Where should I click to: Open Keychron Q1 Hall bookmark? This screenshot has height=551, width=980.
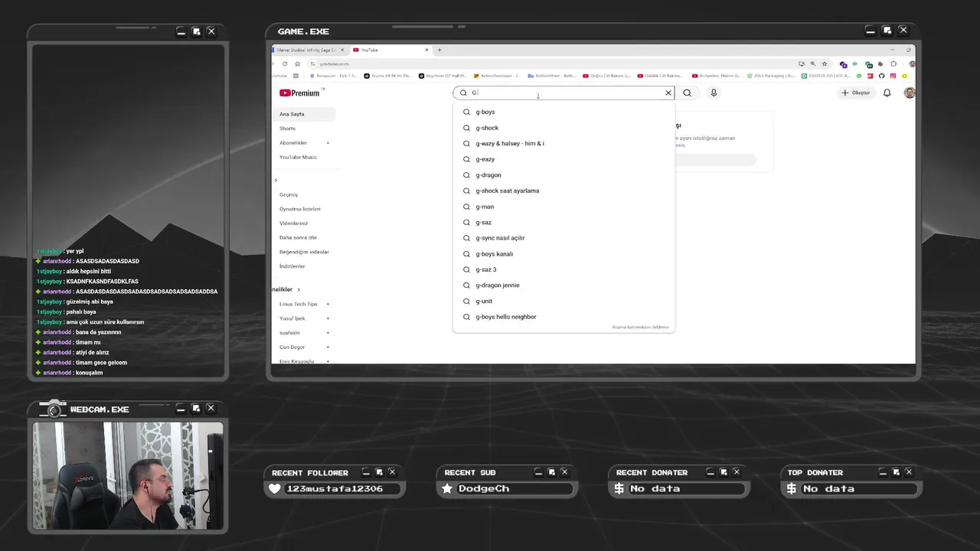pyautogui.click(x=443, y=76)
